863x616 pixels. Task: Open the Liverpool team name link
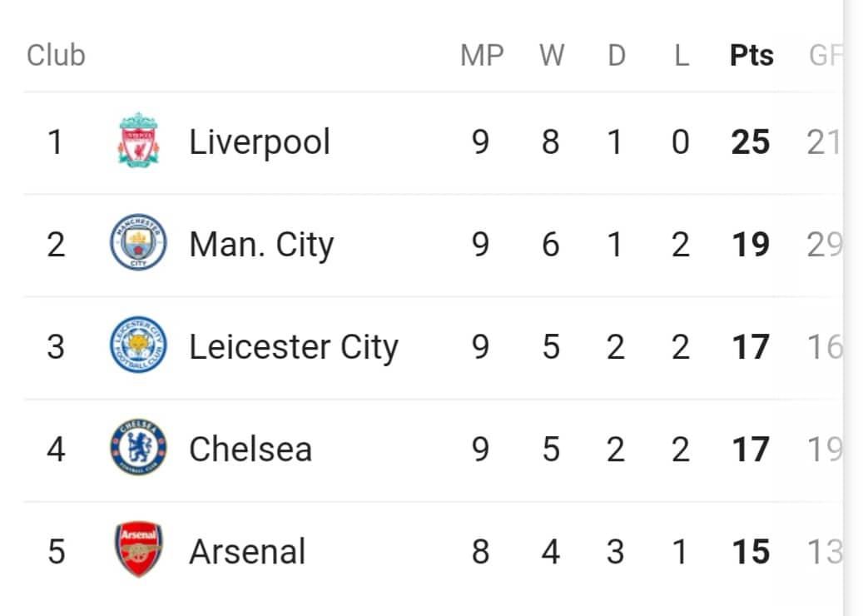click(x=259, y=142)
